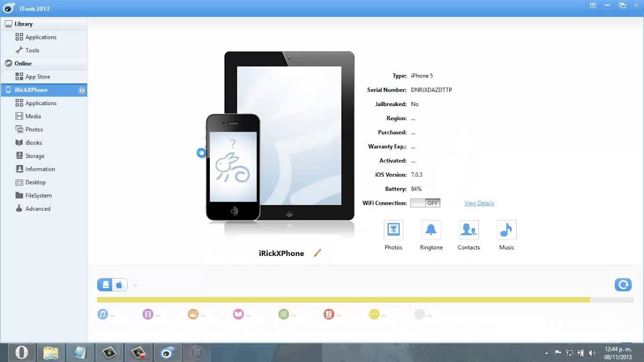
Task: Click the blue music storage category icon
Action: 102,314
